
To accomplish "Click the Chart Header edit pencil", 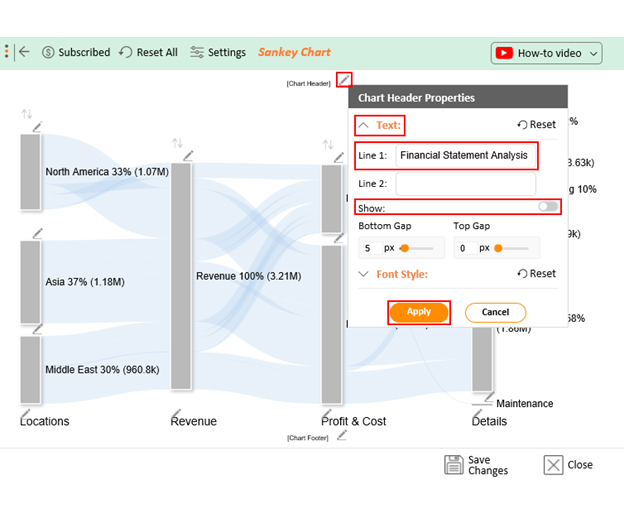I will pyautogui.click(x=344, y=80).
